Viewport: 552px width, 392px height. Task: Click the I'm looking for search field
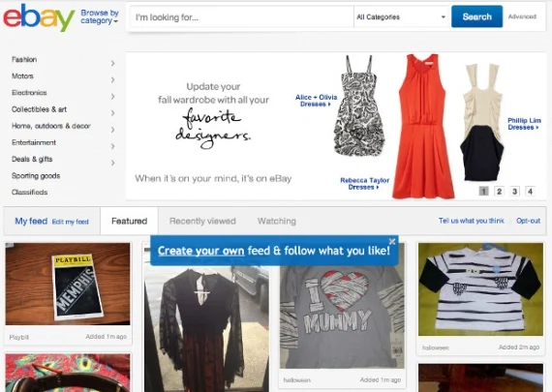[242, 16]
